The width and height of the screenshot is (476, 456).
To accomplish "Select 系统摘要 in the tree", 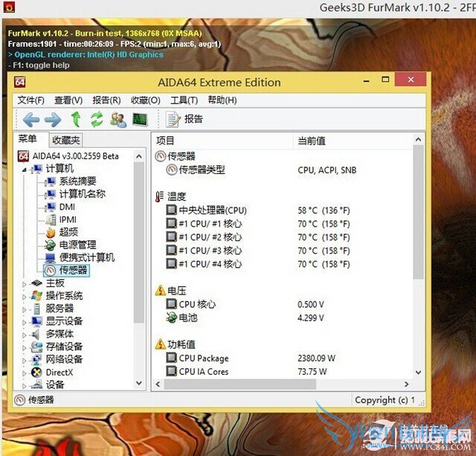I will click(77, 182).
